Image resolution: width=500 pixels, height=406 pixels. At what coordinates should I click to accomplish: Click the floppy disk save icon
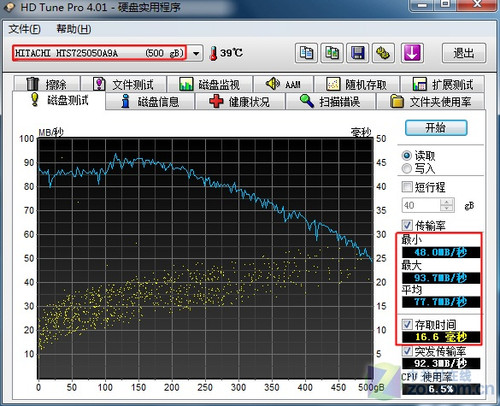pos(357,53)
